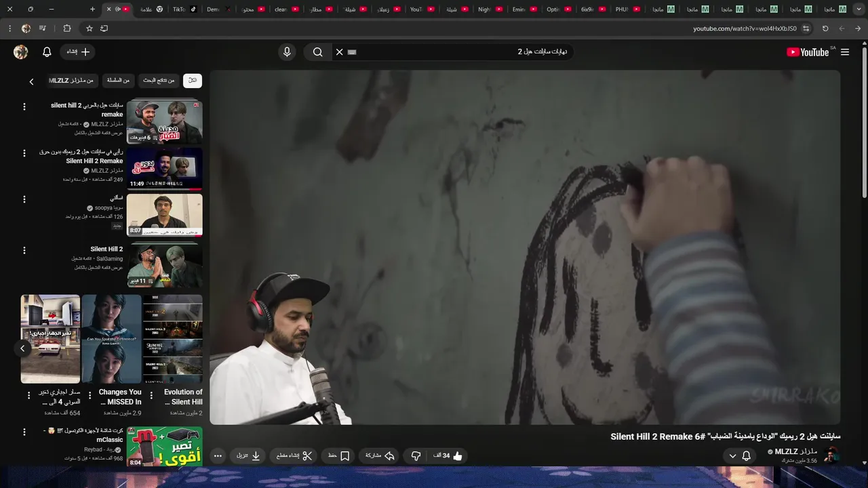Show next shorts with shelf arrow

22,348
